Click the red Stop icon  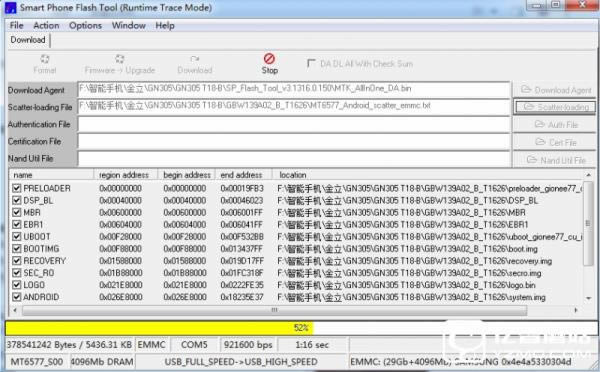[269, 59]
